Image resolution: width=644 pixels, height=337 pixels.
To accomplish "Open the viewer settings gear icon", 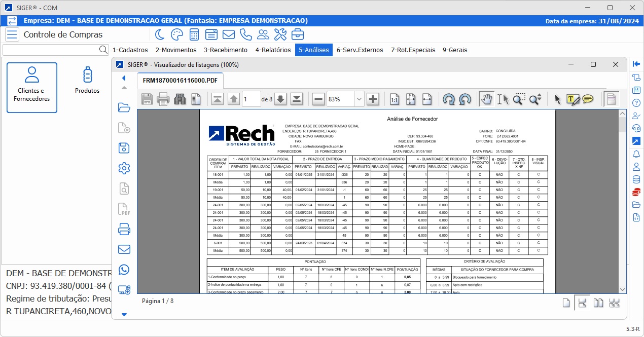I will pos(124,168).
